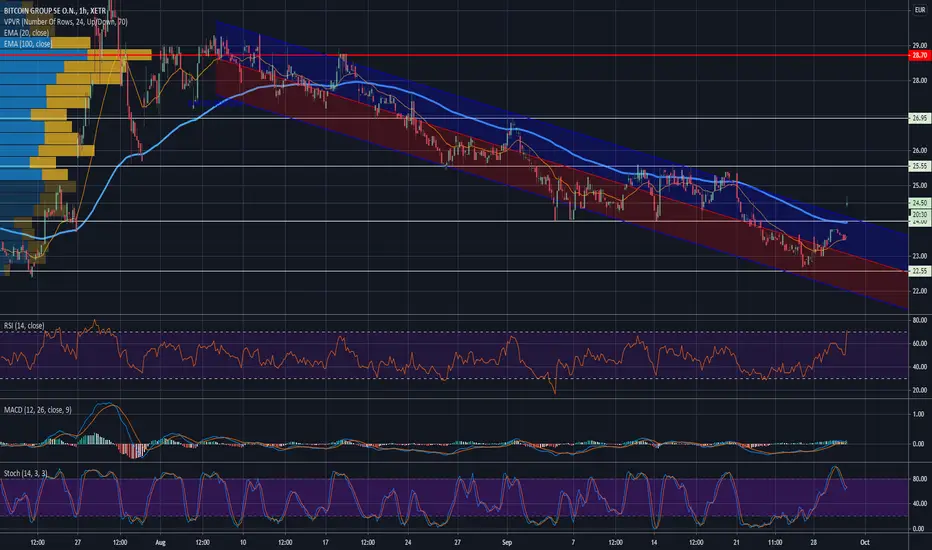Click the 17 date label on time axis
The image size is (932, 550).
coord(325,542)
